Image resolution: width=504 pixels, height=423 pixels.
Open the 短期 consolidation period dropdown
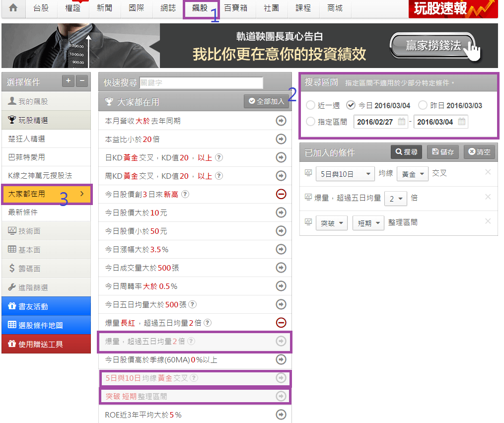(368, 223)
